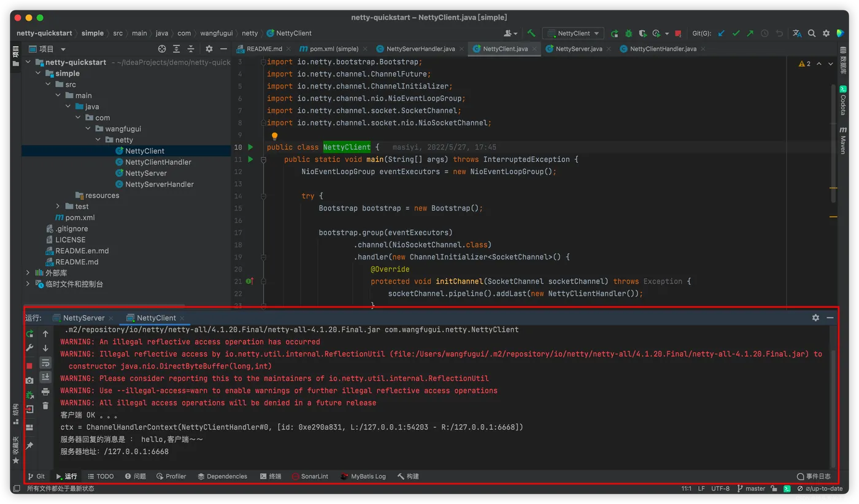The width and height of the screenshot is (859, 504).
Task: Expand the 临时文件和控制台 node
Action: (x=28, y=284)
